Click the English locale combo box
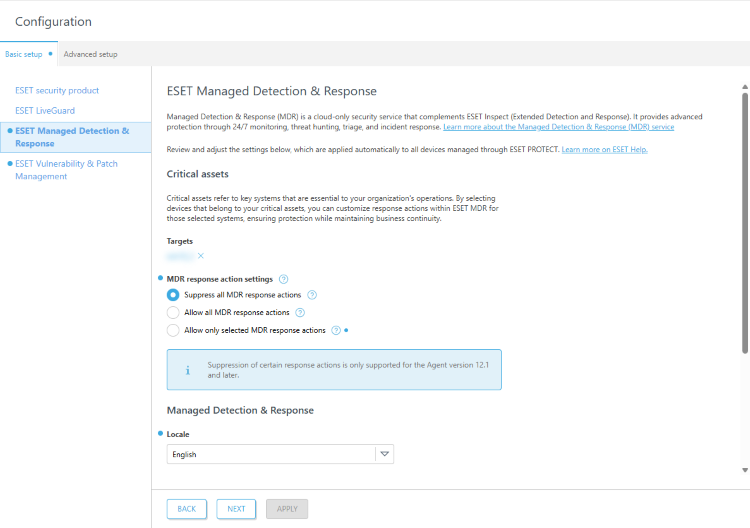This screenshot has width=750, height=528. point(270,454)
